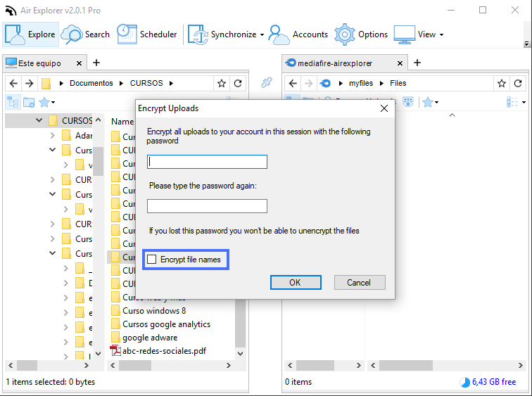Image resolution: width=532 pixels, height=396 pixels.
Task: Open the View menu
Action: [415, 34]
